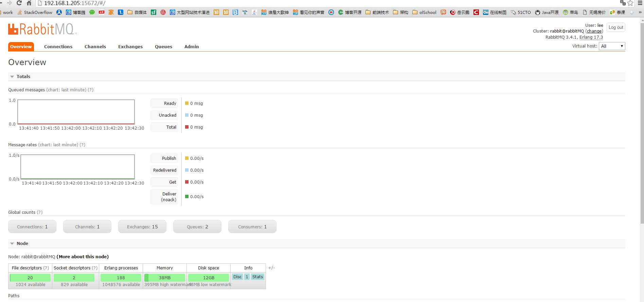Click the browser home icon

(x=29, y=3)
